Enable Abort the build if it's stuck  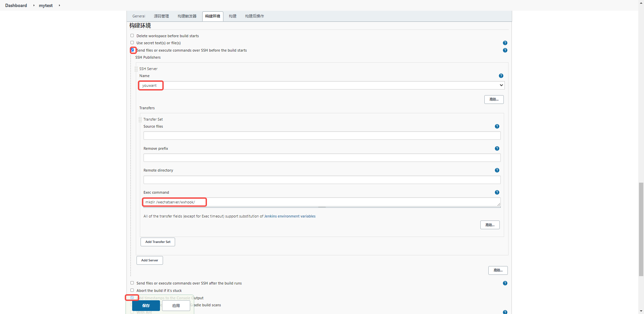point(132,290)
